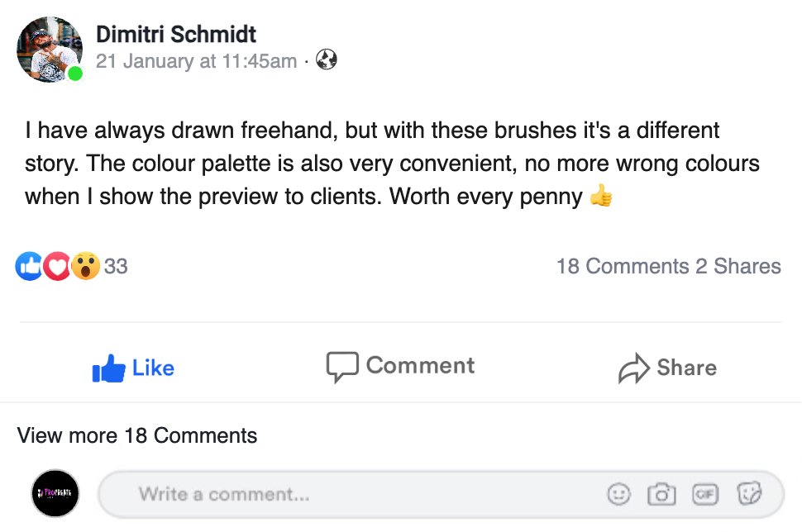Click Dimitri Schmidt's profile picture
Screen dimensions: 802x532
pos(49,49)
